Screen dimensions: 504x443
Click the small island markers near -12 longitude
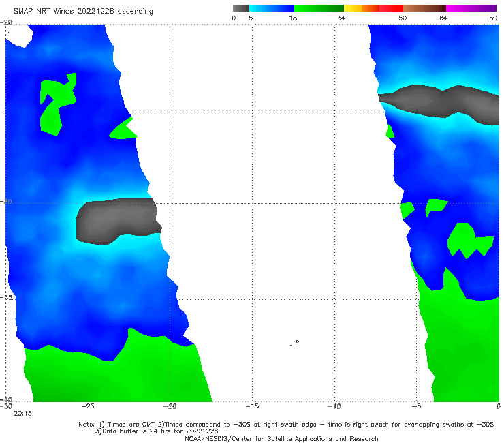pyautogui.click(x=294, y=345)
